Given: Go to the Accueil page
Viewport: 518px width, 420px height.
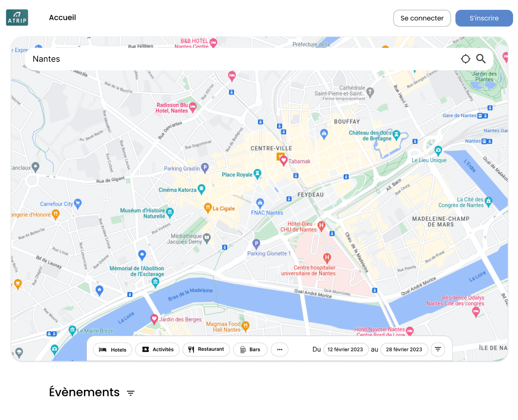Looking at the screenshot, I should [62, 17].
